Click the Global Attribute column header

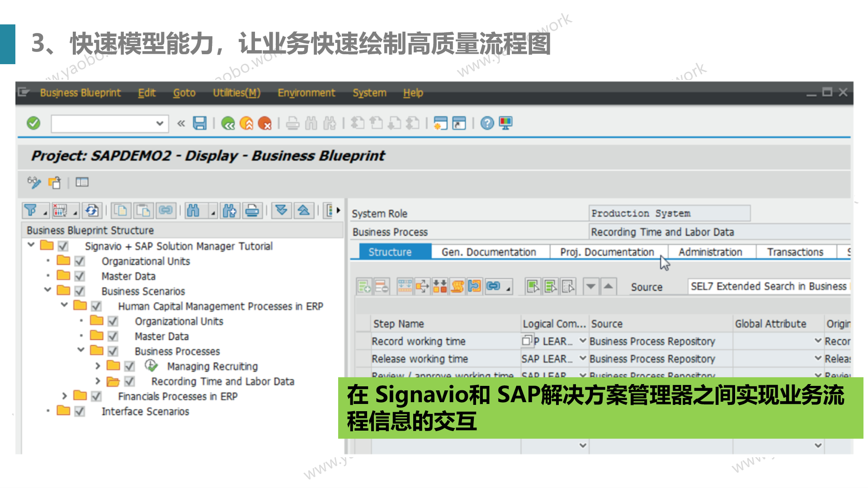coord(778,324)
